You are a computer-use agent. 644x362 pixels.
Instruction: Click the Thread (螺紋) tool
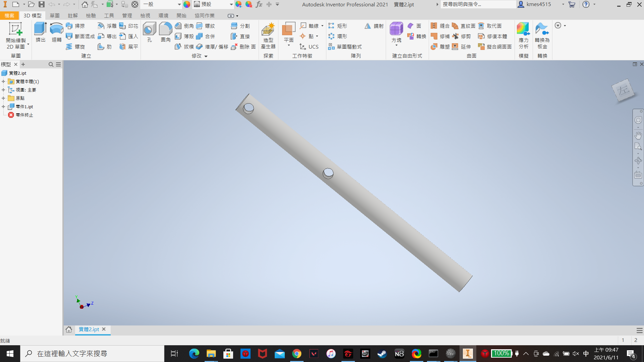205,26
